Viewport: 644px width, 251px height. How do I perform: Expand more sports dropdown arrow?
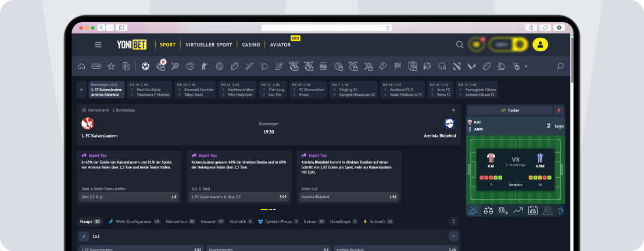pos(526,67)
